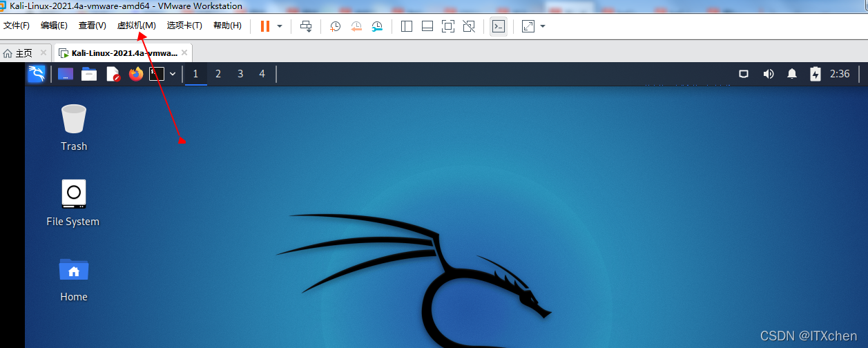Image resolution: width=868 pixels, height=348 pixels.
Task: Open the 帮助(H) menu
Action: [227, 26]
